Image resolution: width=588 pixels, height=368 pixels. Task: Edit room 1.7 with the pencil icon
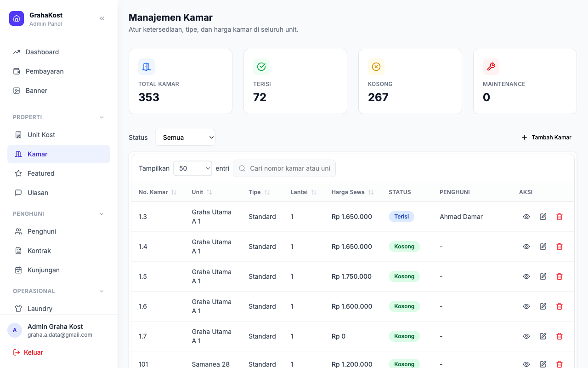543,336
